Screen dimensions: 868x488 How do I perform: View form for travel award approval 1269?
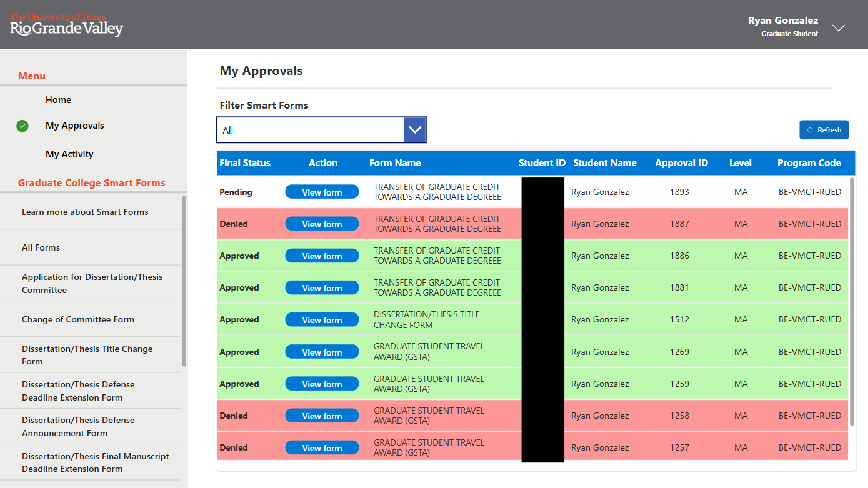(322, 352)
